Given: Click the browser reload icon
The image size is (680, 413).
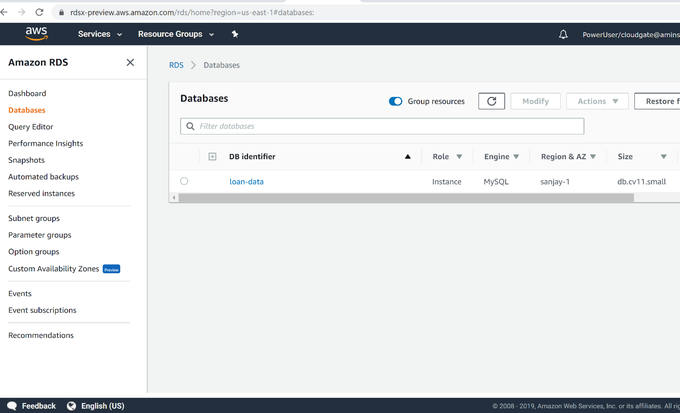Looking at the screenshot, I should [x=39, y=12].
